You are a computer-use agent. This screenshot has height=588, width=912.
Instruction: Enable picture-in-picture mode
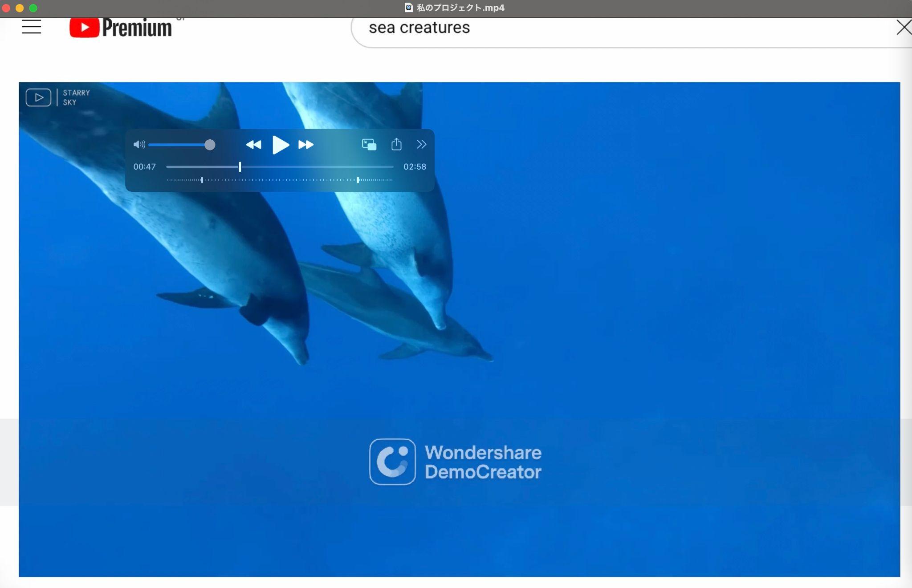369,144
